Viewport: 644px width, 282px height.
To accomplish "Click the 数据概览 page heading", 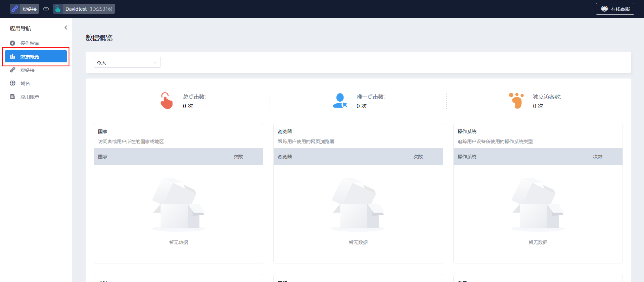I will point(99,38).
